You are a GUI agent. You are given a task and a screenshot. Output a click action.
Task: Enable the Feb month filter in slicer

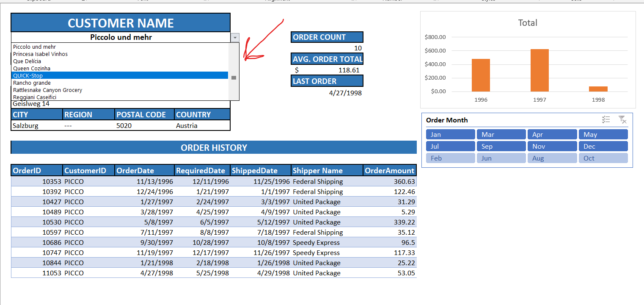coord(450,158)
